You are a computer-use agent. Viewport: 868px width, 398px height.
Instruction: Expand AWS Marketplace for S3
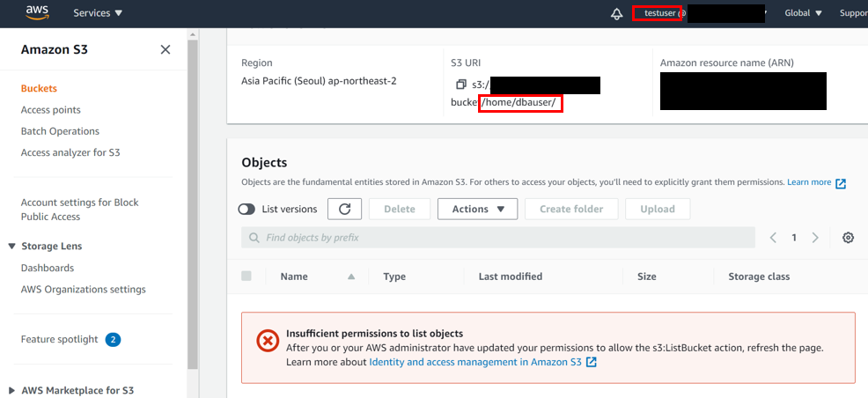11,390
